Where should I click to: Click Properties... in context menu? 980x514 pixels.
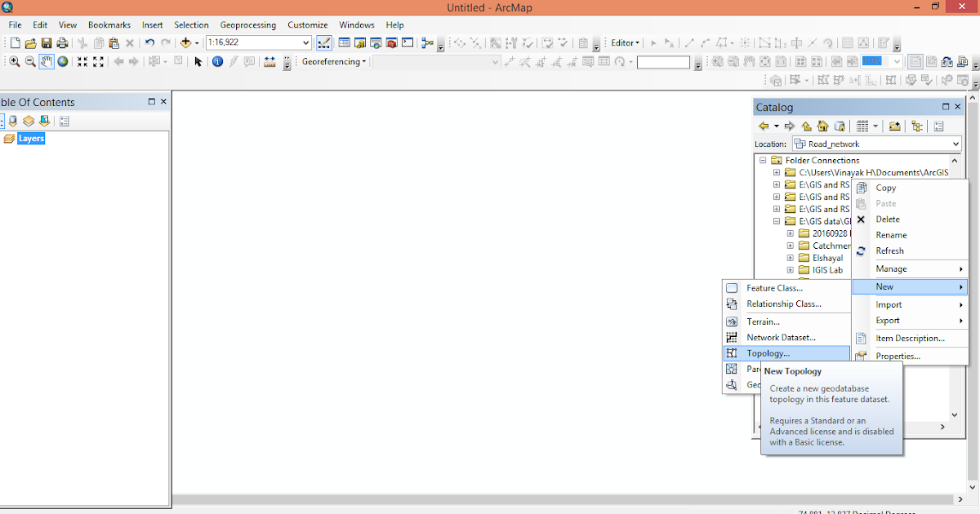click(910, 356)
